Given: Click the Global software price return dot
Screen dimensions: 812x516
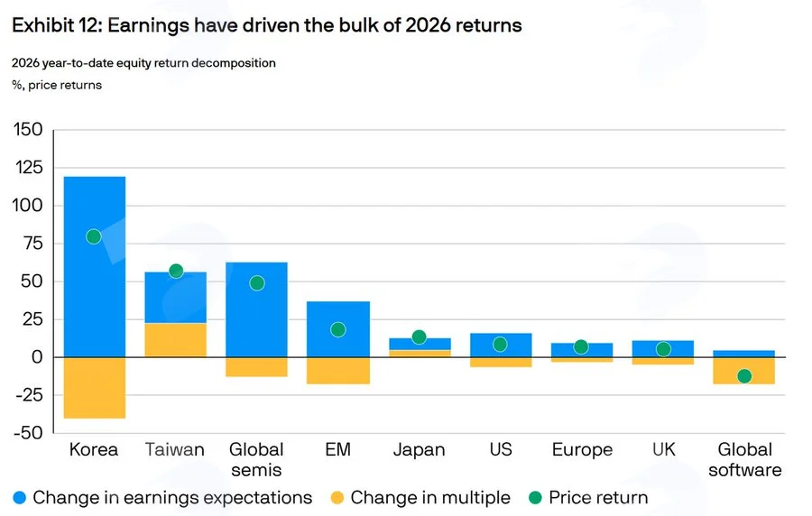Looking at the screenshot, I should [744, 376].
